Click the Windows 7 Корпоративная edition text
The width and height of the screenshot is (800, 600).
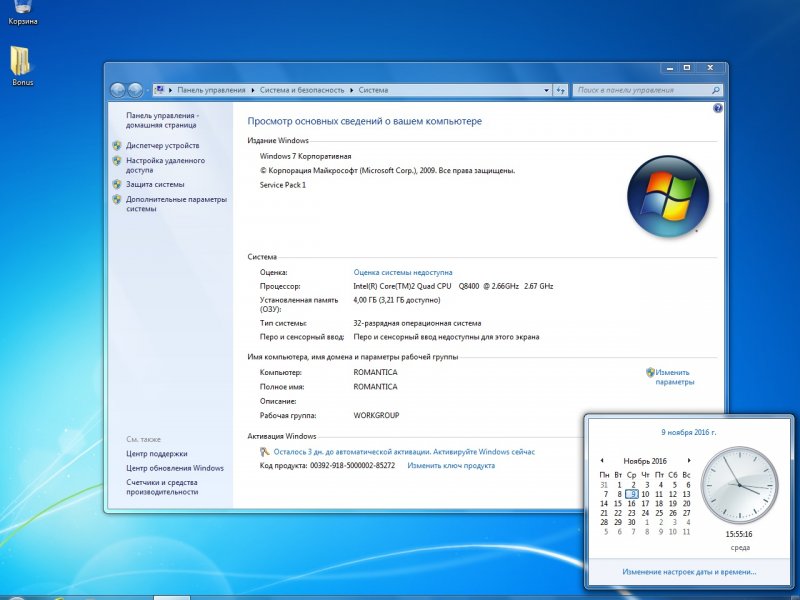(305, 156)
